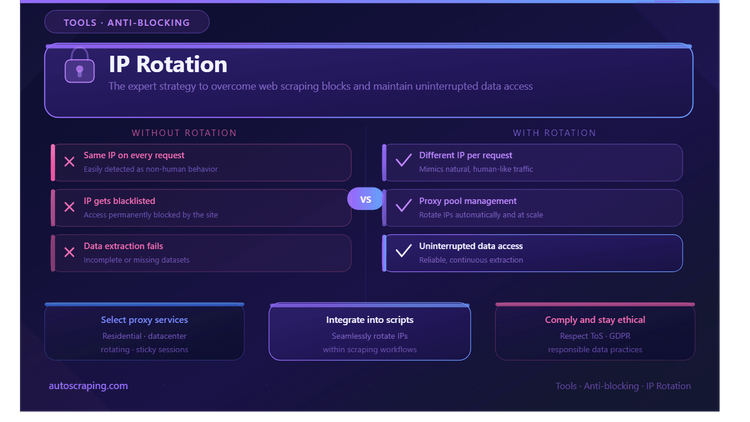
Task: Select 'Incomplete or missing datasets' text
Action: 136,260
